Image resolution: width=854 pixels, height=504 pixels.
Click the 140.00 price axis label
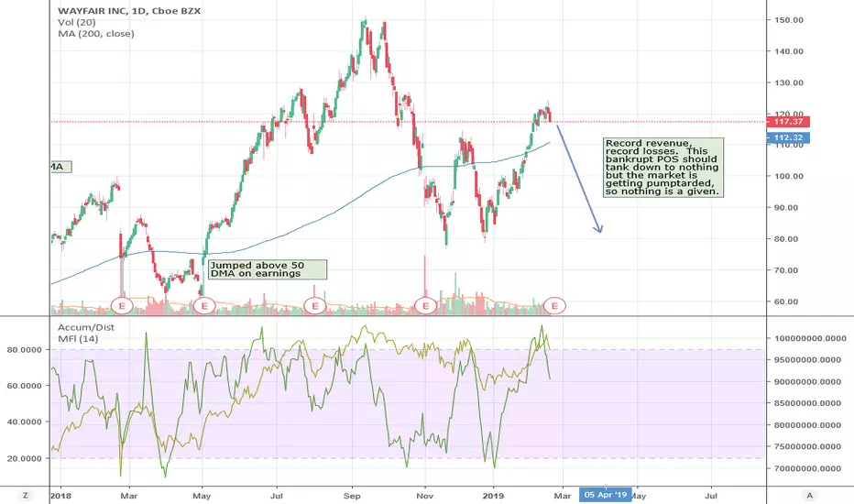pyautogui.click(x=789, y=51)
